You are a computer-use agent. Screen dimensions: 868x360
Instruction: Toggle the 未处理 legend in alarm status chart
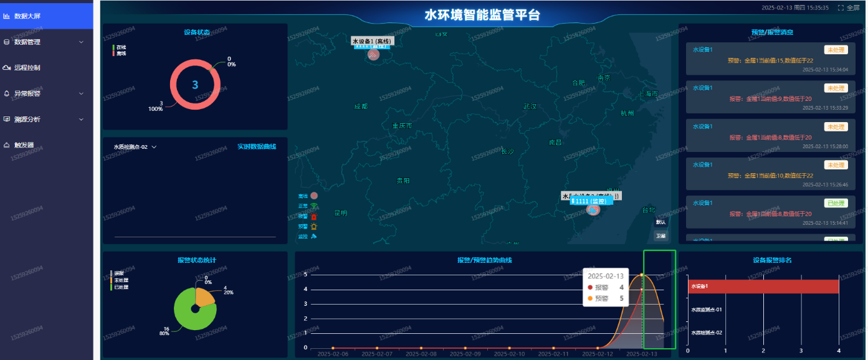coord(120,280)
